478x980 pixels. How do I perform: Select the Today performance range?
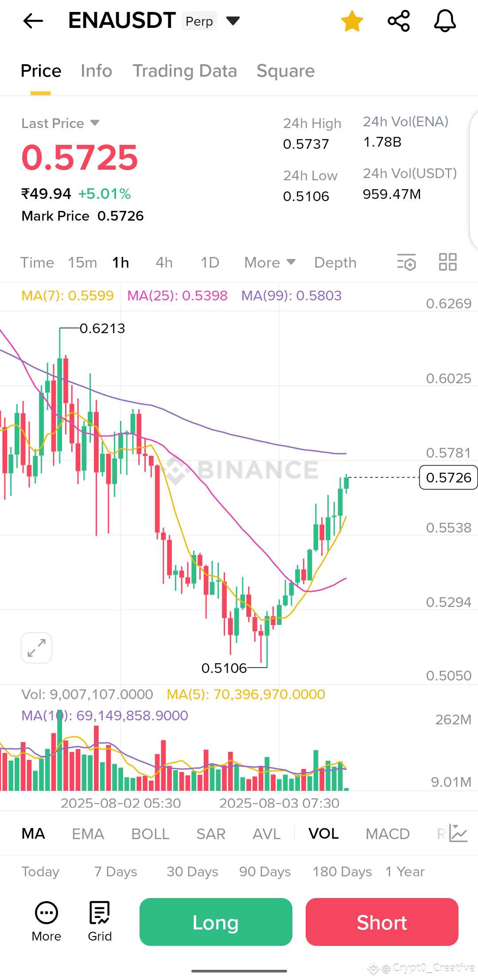click(40, 871)
